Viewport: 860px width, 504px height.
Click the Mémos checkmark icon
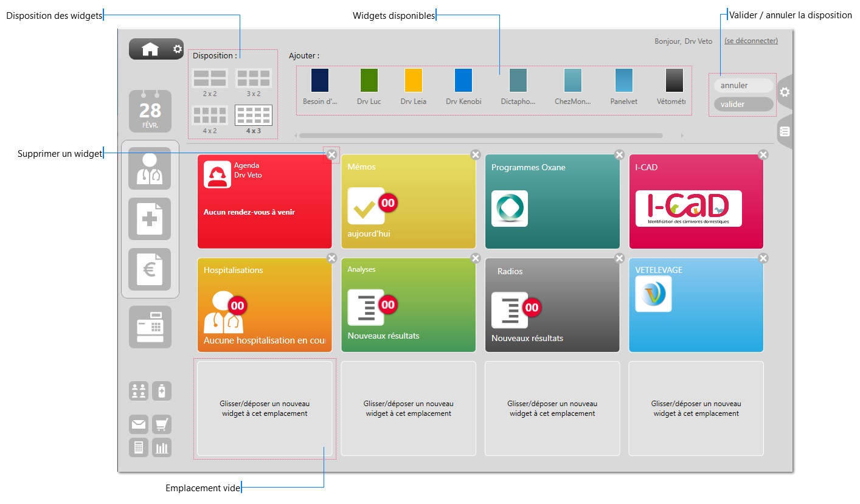(366, 205)
